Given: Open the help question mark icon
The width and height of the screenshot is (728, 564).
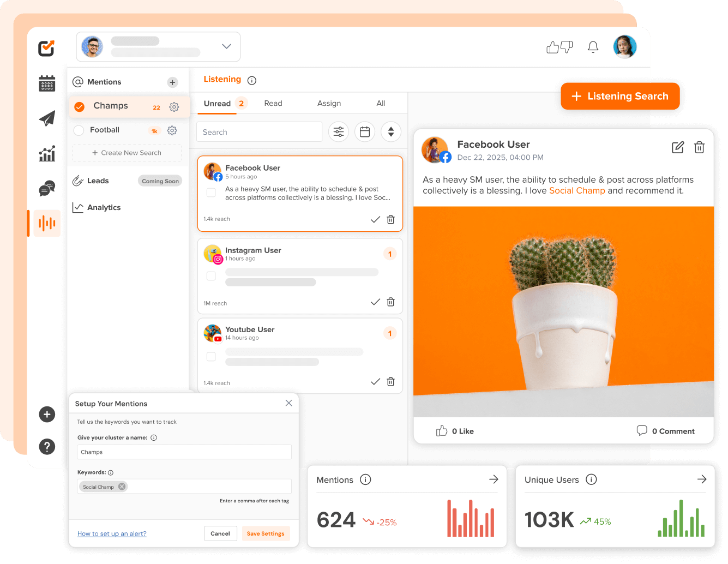Looking at the screenshot, I should (x=47, y=447).
